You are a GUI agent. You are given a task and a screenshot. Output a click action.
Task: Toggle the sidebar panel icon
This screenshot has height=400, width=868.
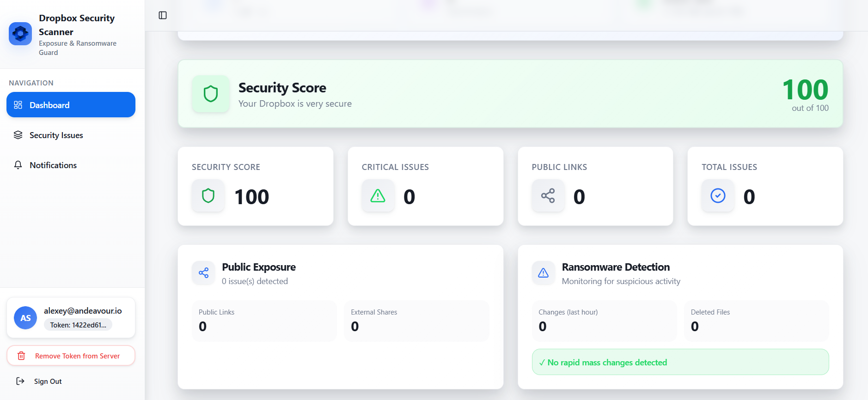coord(163,15)
